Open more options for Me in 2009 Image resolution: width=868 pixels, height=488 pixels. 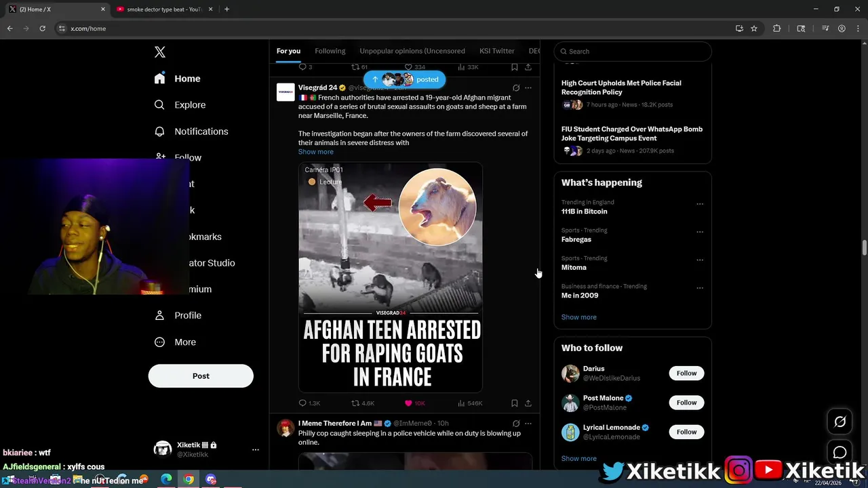700,287
